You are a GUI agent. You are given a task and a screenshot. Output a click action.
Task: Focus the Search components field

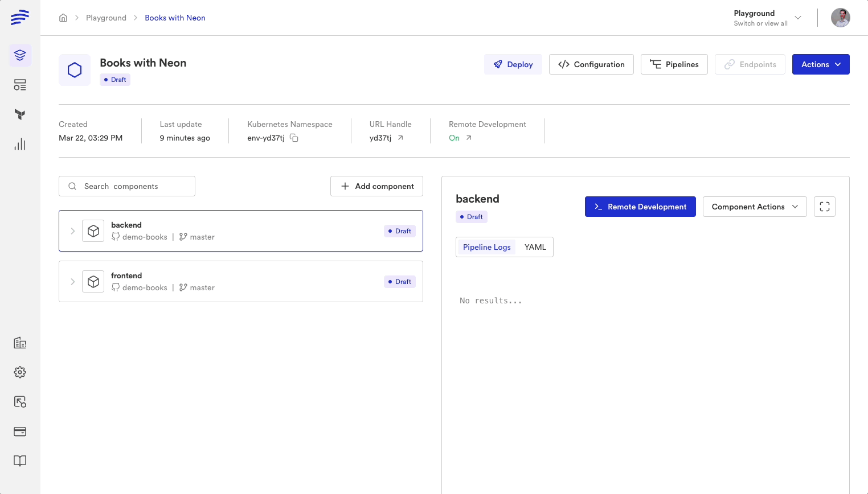pyautogui.click(x=127, y=186)
